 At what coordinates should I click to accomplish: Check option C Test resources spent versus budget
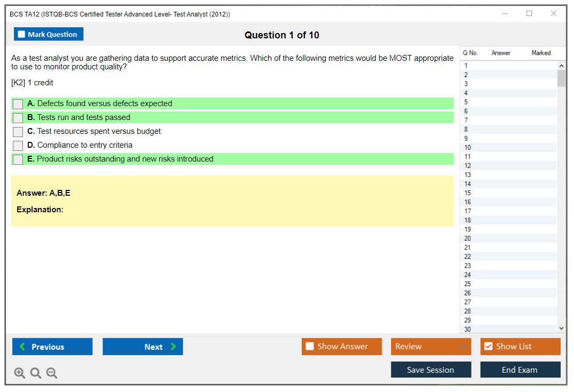18,132
